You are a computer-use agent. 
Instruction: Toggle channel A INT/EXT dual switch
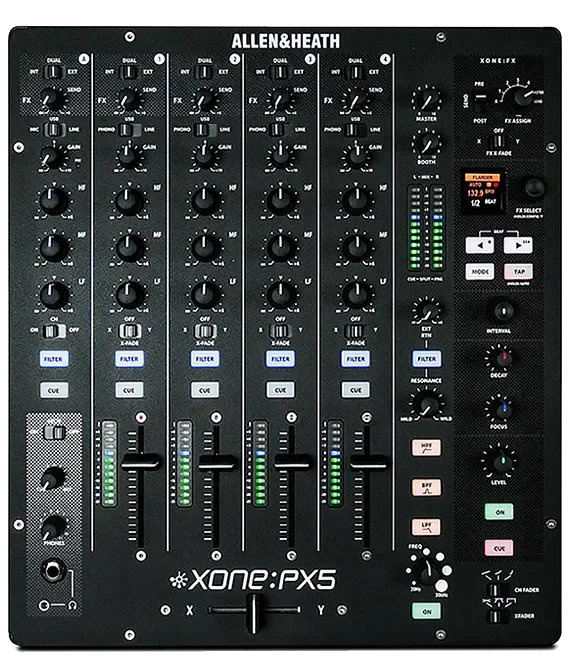pyautogui.click(x=54, y=72)
